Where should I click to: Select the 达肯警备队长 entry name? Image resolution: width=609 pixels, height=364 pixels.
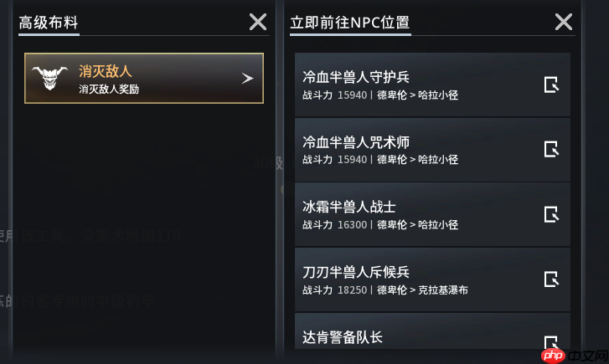tap(343, 336)
